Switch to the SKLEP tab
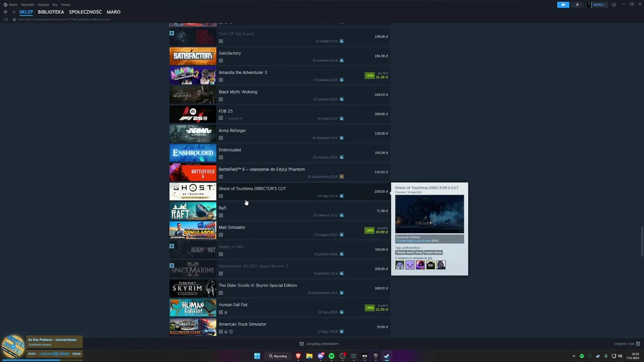 tap(26, 12)
